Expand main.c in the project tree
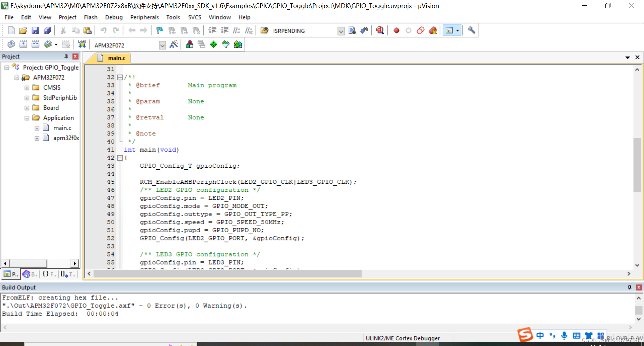This screenshot has height=346, width=644. click(37, 128)
